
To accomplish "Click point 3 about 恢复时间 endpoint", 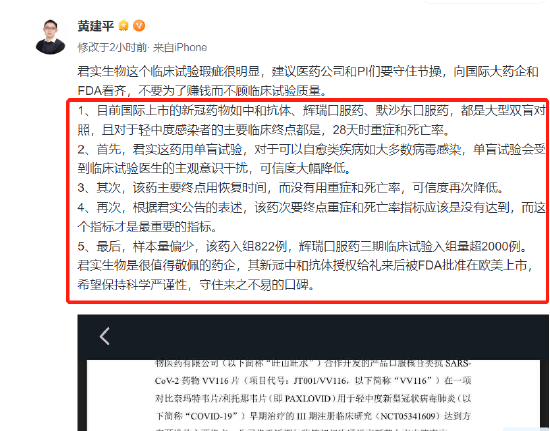I will click(x=290, y=188).
